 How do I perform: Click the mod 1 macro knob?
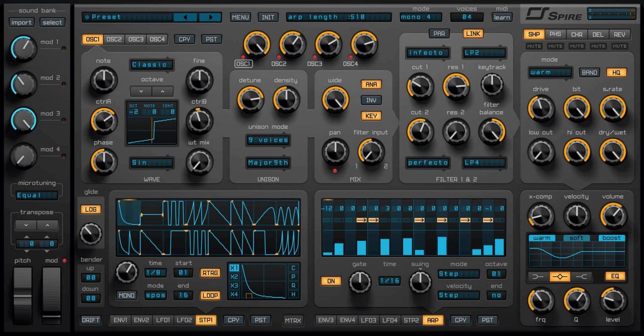coord(23,49)
